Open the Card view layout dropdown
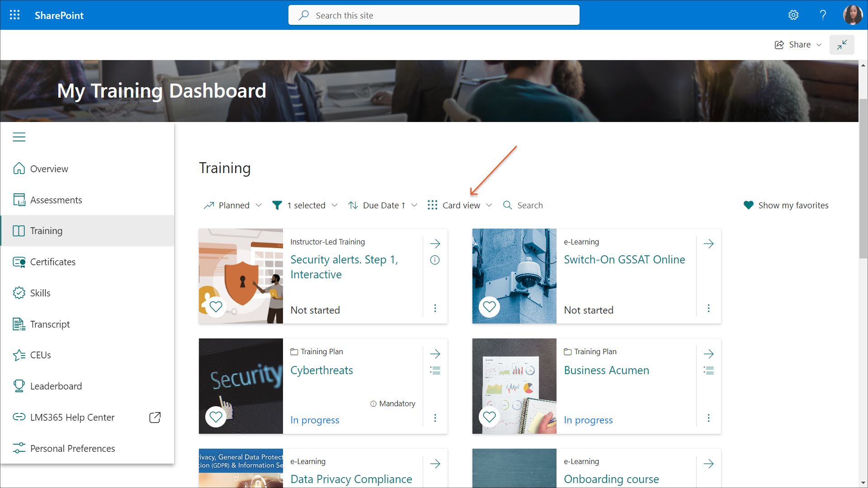This screenshot has width=868, height=488. 460,205
